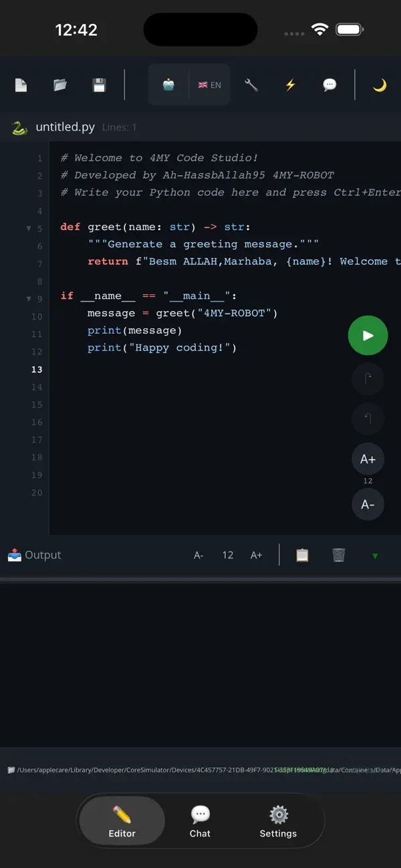
Task: Increase editor font size with round A+ button
Action: (368, 459)
